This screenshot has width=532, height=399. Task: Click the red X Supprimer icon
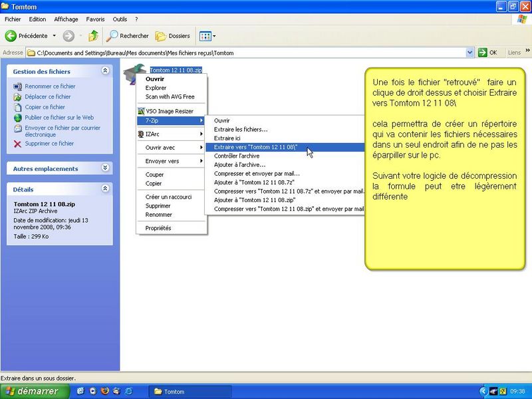(18, 144)
